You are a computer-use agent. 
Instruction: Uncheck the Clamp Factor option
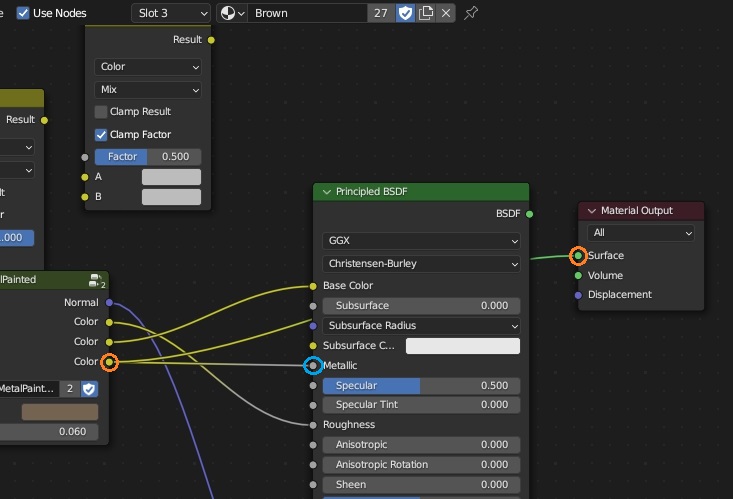[x=101, y=135]
